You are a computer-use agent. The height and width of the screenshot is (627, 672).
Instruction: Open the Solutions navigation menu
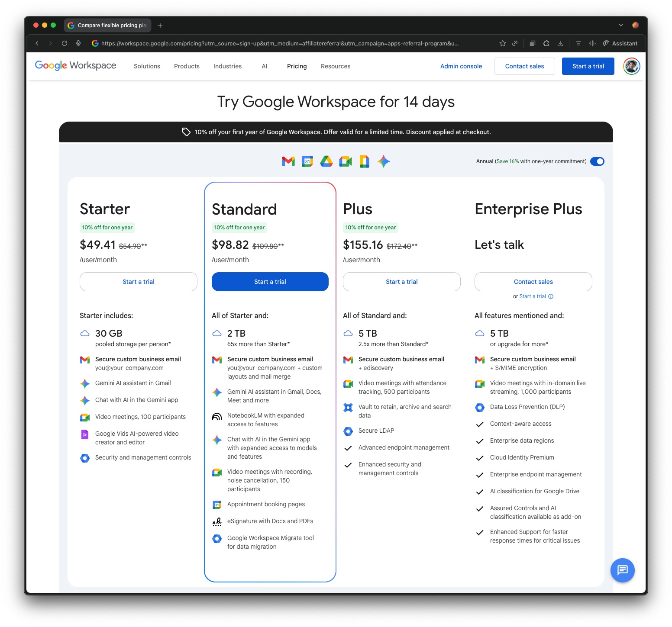[147, 66]
